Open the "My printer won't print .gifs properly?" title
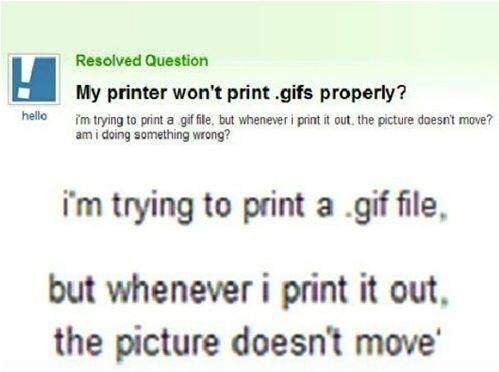The height and width of the screenshot is (372, 499). pos(241,93)
